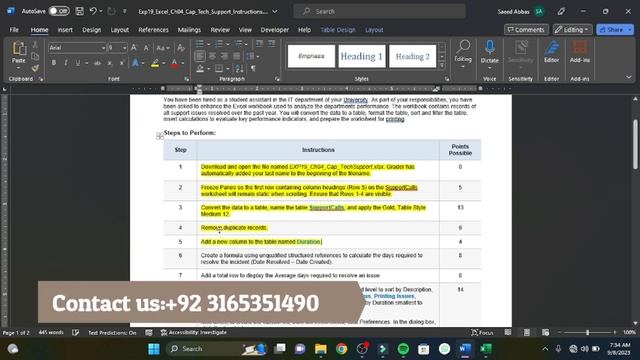Select the Format Painter brush
The height and width of the screenshot is (360, 640).
pyautogui.click(x=35, y=68)
